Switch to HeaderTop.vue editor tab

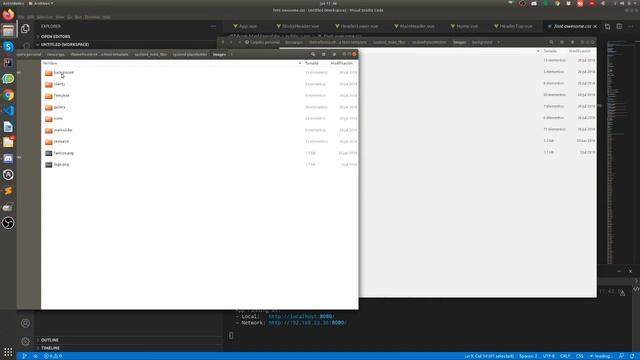[513, 26]
